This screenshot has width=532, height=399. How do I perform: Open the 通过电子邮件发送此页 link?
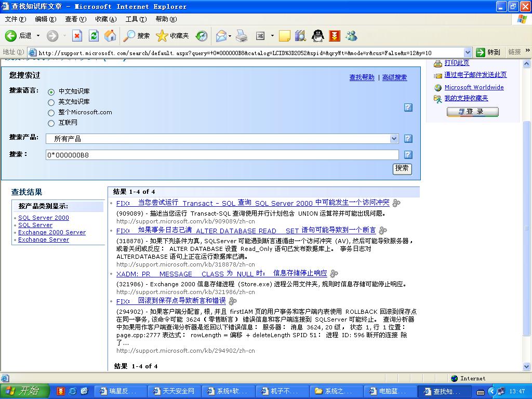pyautogui.click(x=475, y=75)
